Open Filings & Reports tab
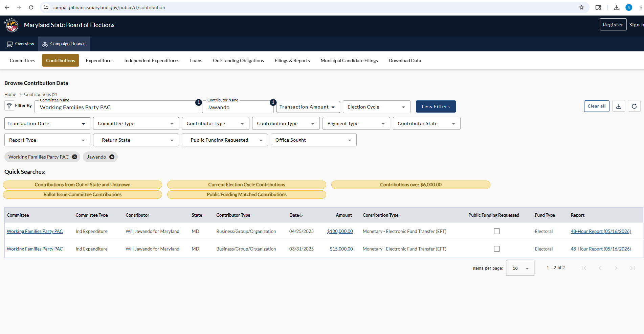644x334 pixels. [x=292, y=61]
